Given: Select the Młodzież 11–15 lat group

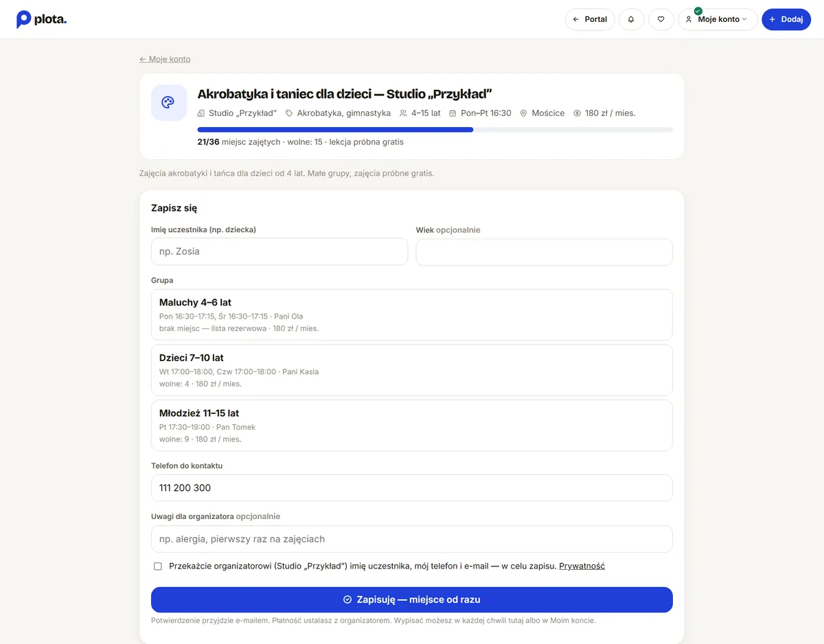Looking at the screenshot, I should pos(412,426).
